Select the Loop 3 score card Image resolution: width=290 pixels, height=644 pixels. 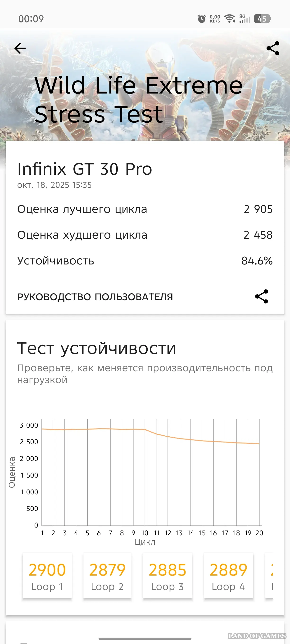[x=168, y=576]
